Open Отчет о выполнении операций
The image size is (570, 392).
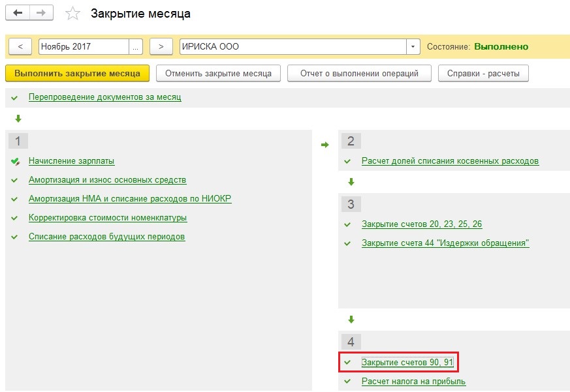point(359,74)
